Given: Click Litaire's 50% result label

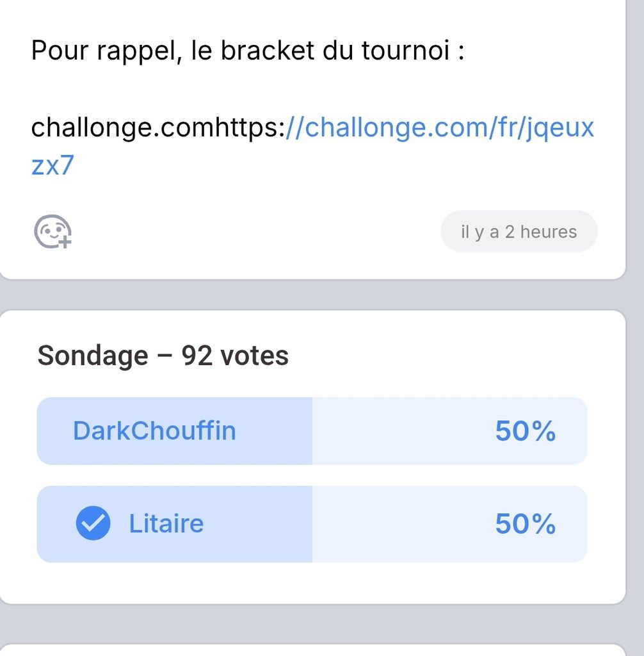Looking at the screenshot, I should pos(525,523).
